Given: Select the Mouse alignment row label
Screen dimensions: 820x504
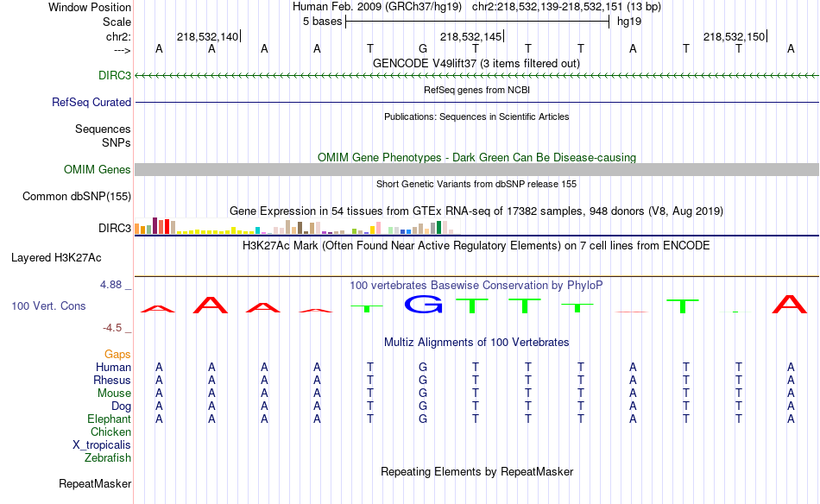Looking at the screenshot, I should click(114, 394).
